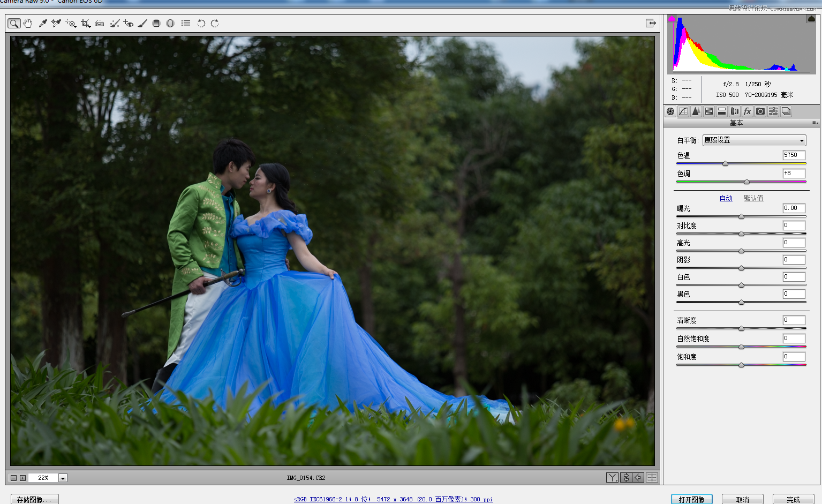Open the Effects (fx) panel tab
The height and width of the screenshot is (504, 822).
[748, 111]
